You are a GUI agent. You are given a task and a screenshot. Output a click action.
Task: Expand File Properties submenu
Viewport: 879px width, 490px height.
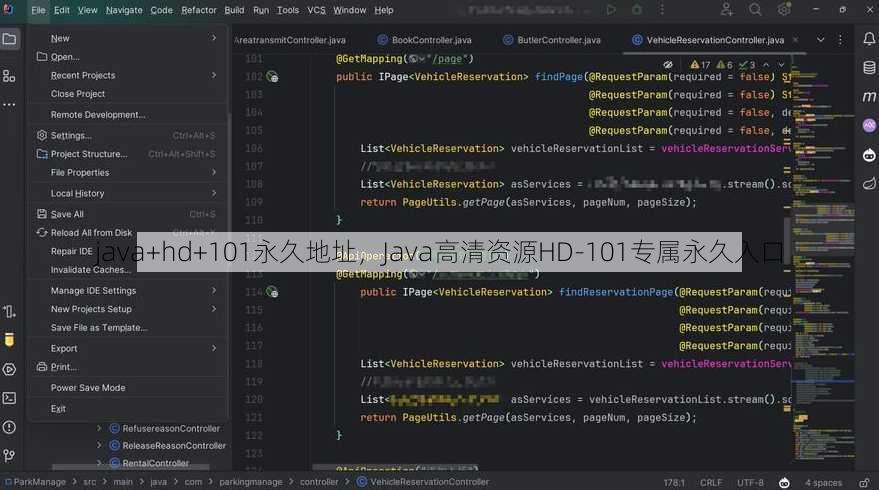pos(214,173)
